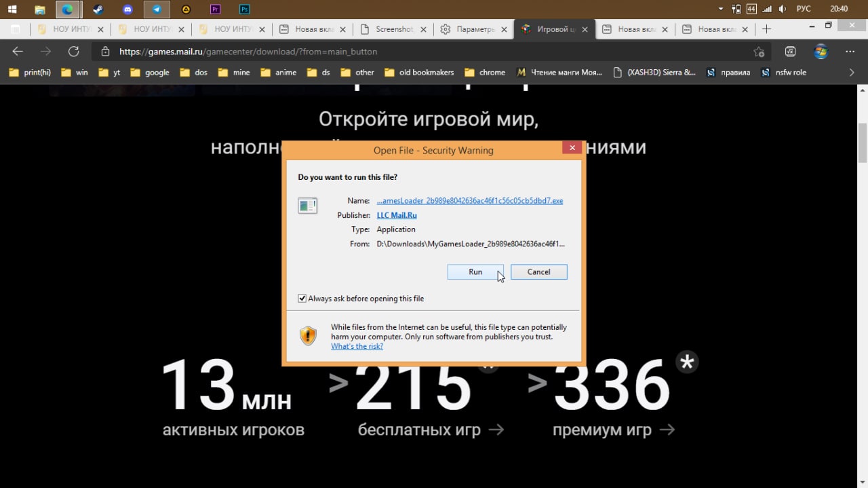Add this page to favorites
This screenshot has width=868, height=488.
(x=759, y=52)
